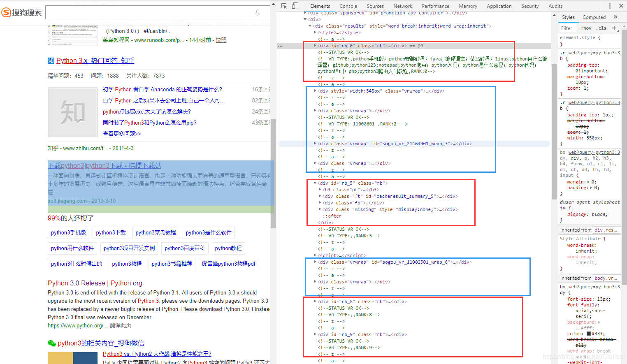Expand div id sogou_vr_11002501_wrap_6 node
Screen dimensions: 627x364
pyautogui.click(x=315, y=262)
